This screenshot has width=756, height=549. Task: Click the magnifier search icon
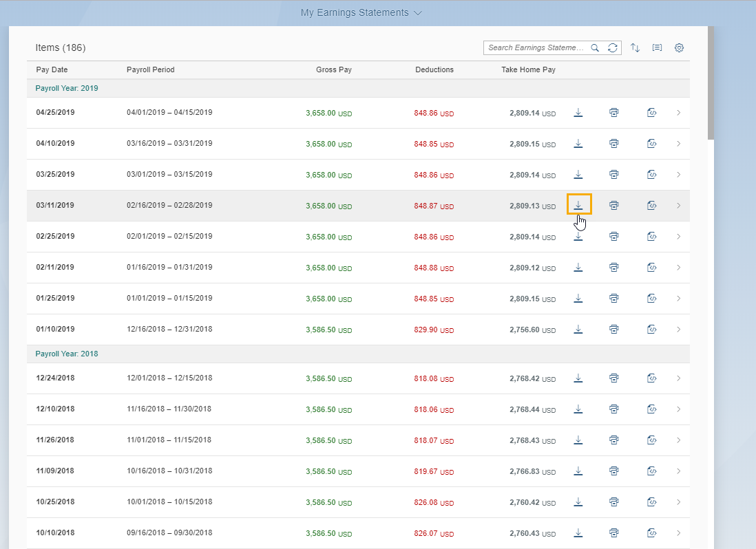coord(596,47)
